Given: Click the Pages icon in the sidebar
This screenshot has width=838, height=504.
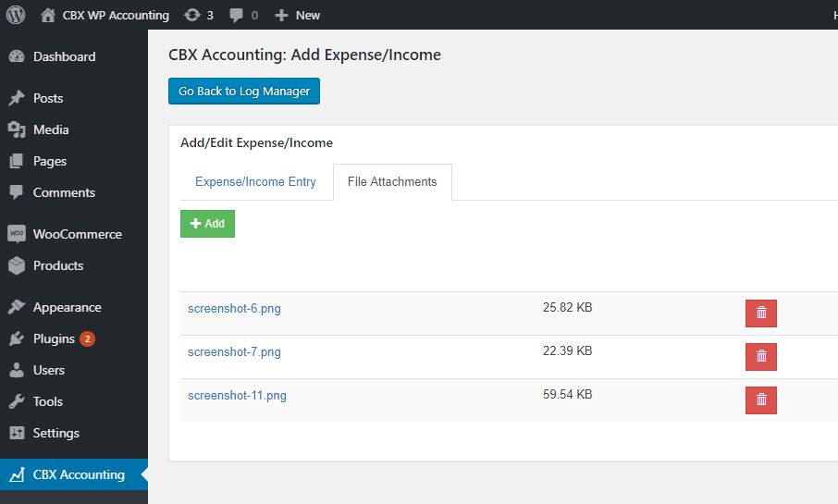Looking at the screenshot, I should [x=17, y=161].
